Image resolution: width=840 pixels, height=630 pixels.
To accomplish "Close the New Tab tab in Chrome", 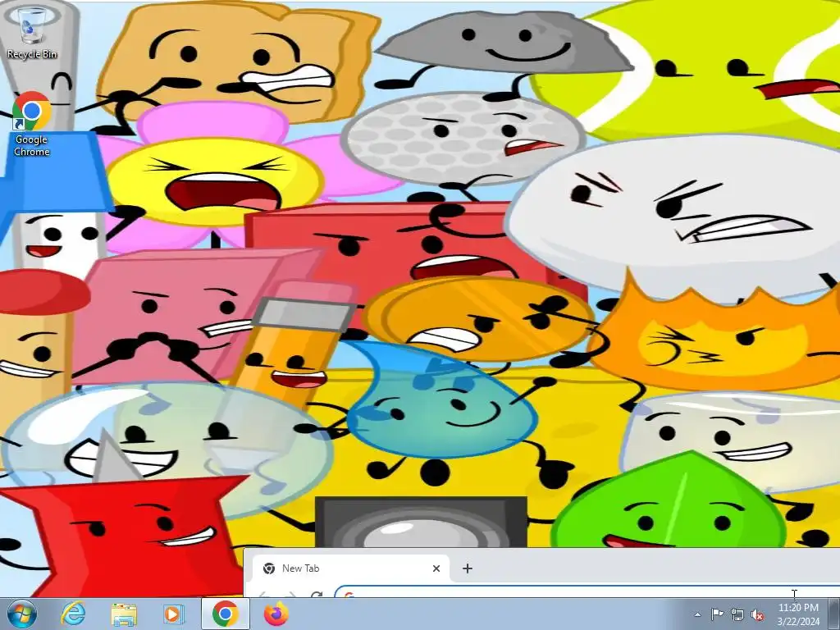I will (x=436, y=568).
